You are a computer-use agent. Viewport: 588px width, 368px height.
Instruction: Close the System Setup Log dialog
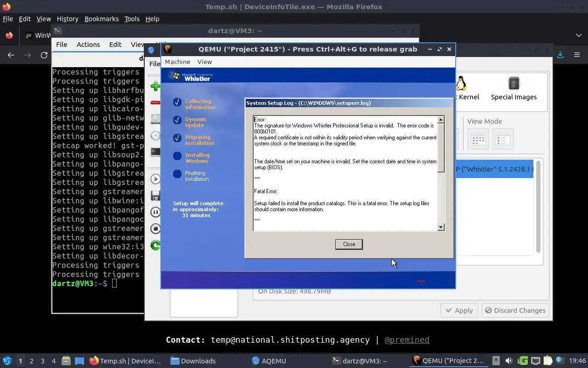(349, 244)
